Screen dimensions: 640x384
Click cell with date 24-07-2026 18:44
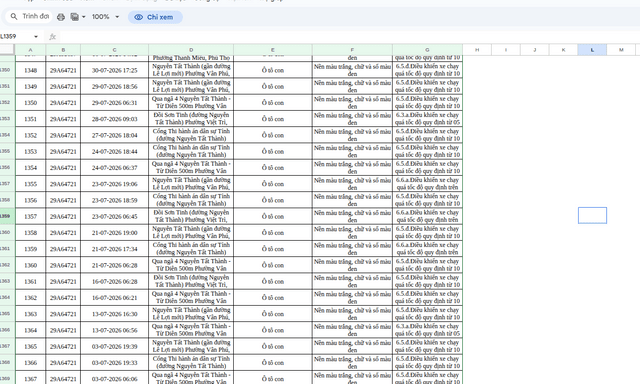click(115, 151)
